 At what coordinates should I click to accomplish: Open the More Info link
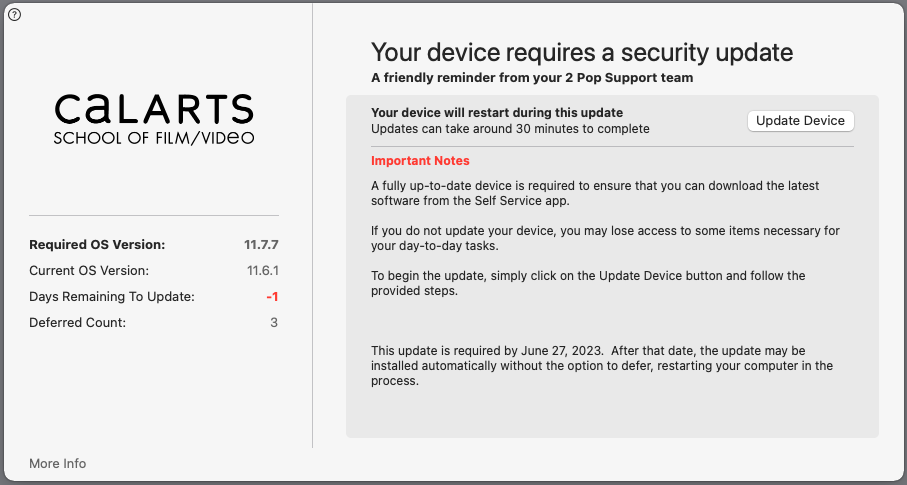(57, 464)
